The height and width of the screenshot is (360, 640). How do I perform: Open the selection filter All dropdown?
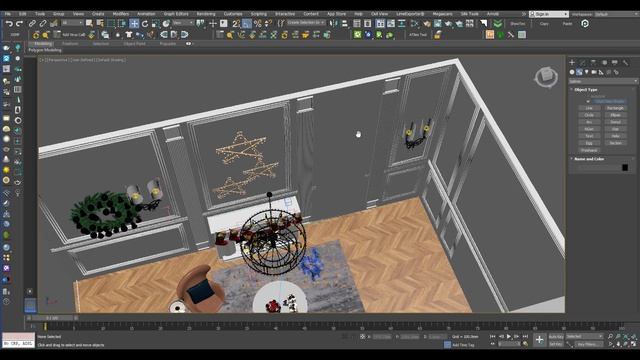72,23
